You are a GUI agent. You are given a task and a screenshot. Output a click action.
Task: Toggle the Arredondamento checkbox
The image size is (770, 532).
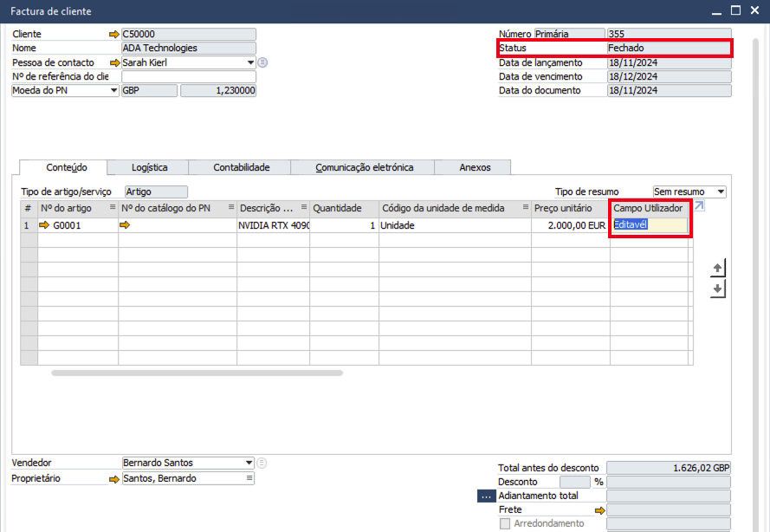point(505,523)
